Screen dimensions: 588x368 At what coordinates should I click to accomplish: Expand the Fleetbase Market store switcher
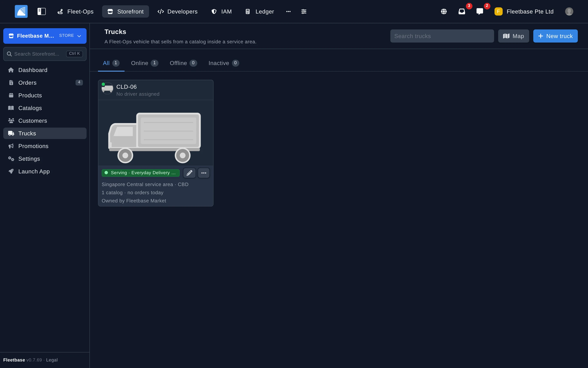coord(45,36)
